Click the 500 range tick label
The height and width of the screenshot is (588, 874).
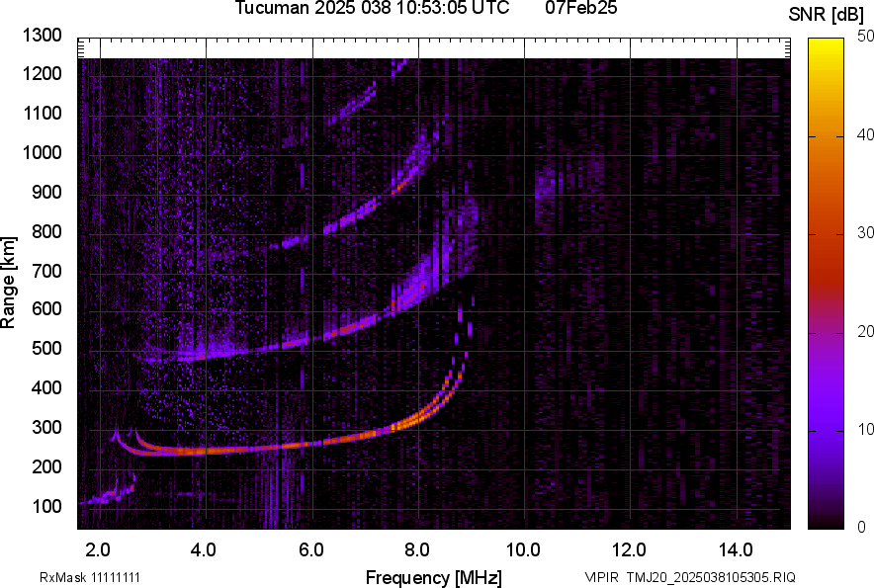(x=48, y=349)
